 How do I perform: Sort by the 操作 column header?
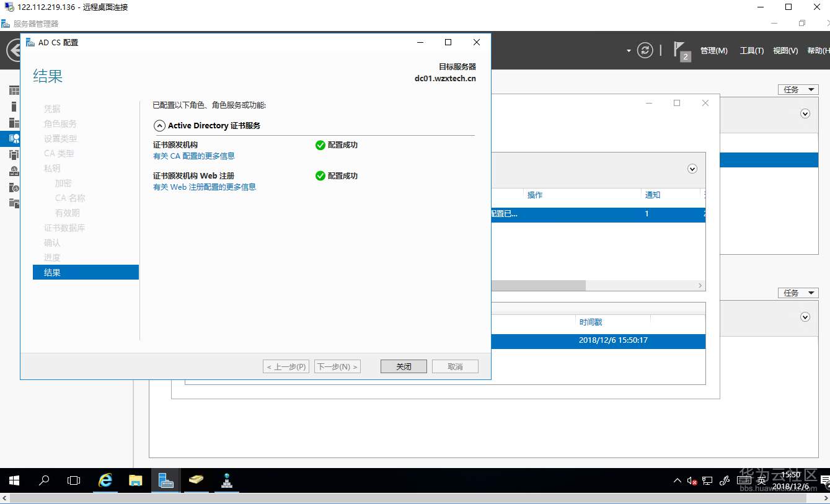535,195
